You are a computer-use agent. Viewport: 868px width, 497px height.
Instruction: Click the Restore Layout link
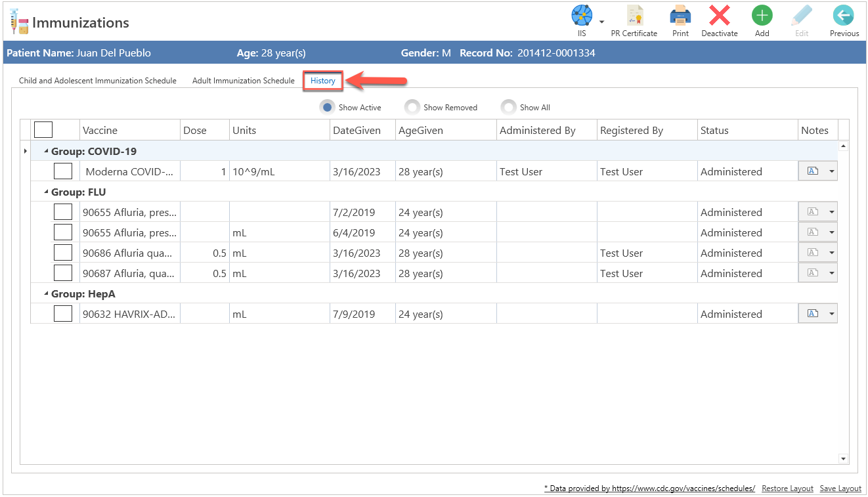[x=787, y=488]
